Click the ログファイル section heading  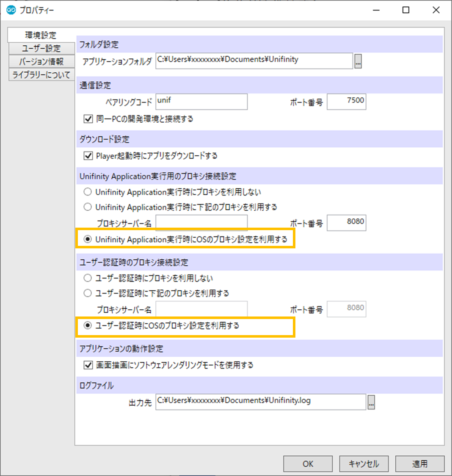coord(96,385)
